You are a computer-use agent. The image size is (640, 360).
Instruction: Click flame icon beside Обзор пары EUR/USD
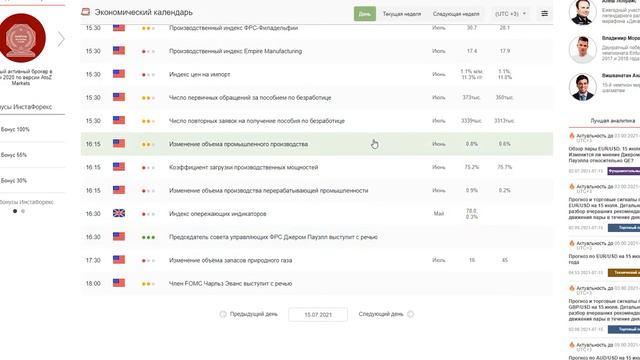coord(572,136)
